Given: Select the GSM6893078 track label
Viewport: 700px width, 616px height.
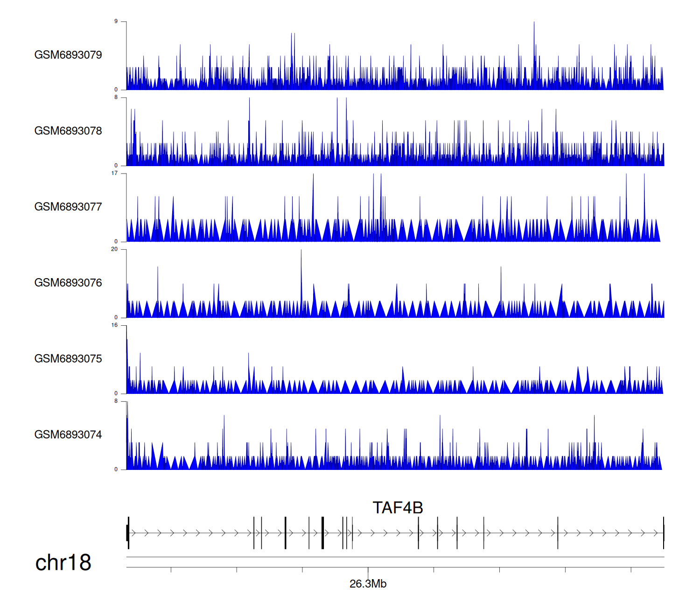Looking at the screenshot, I should [68, 131].
